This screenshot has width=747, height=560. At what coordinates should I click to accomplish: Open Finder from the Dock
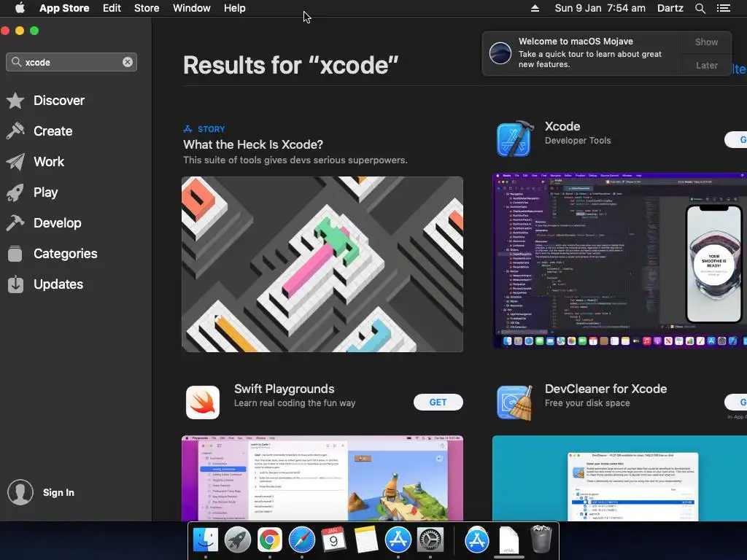[x=205, y=540]
